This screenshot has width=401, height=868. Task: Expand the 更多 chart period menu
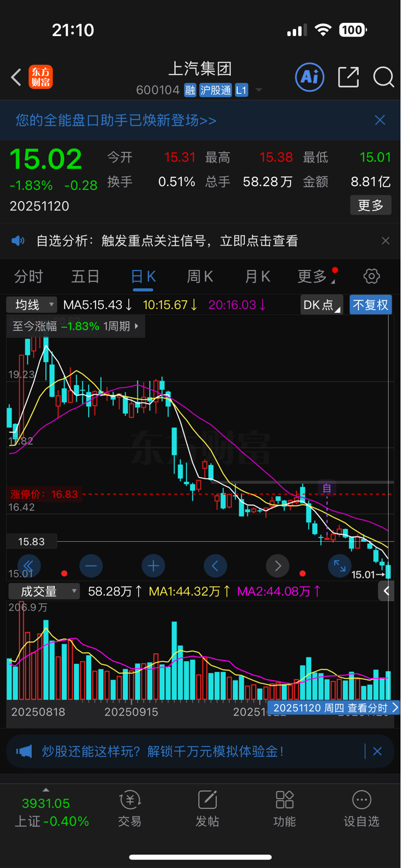tap(315, 276)
